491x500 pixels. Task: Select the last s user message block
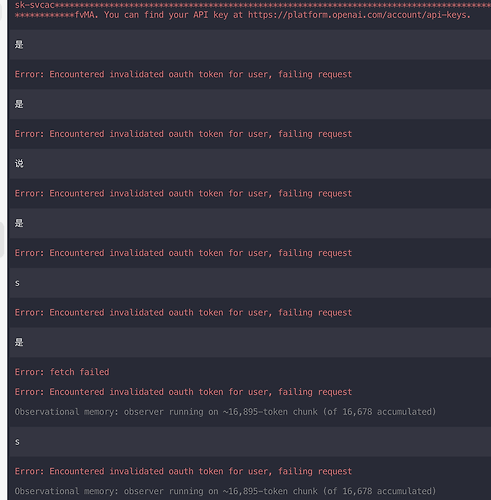(250, 442)
